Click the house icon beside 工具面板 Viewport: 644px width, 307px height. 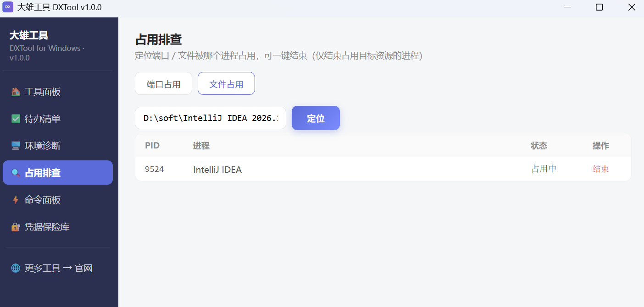coord(16,92)
